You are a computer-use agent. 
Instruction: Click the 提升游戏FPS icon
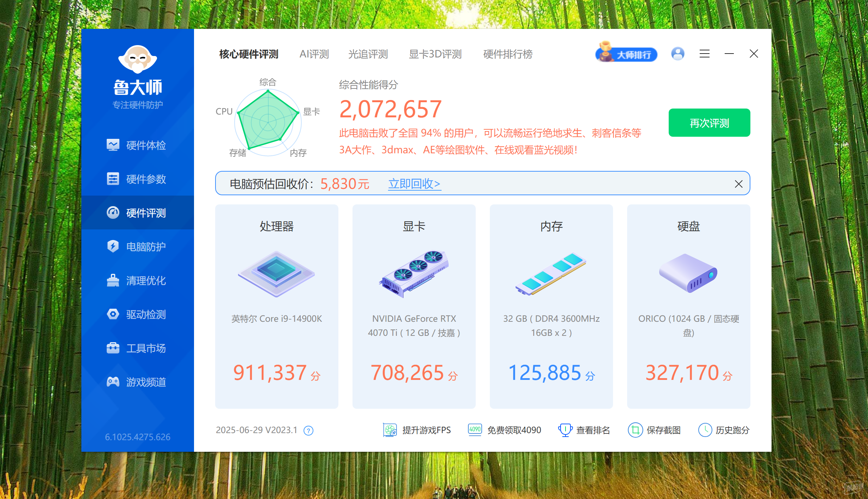390,430
